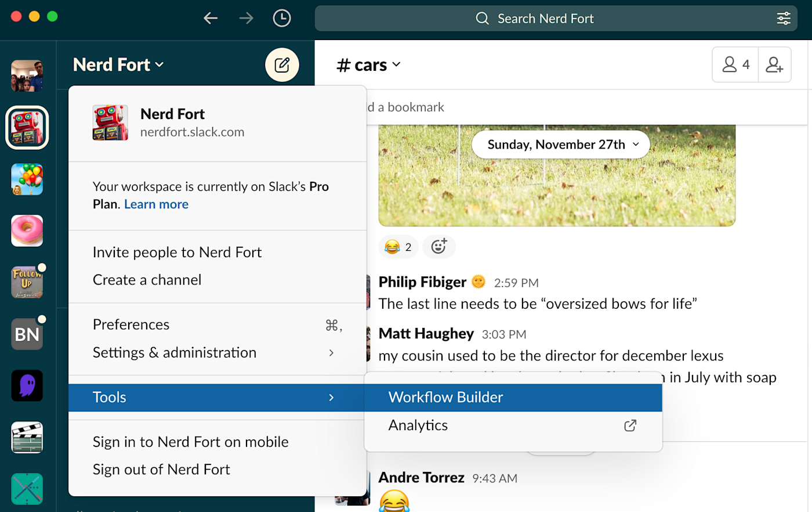Open Matt Haughey's profile name
Image resolution: width=812 pixels, height=512 pixels.
426,334
